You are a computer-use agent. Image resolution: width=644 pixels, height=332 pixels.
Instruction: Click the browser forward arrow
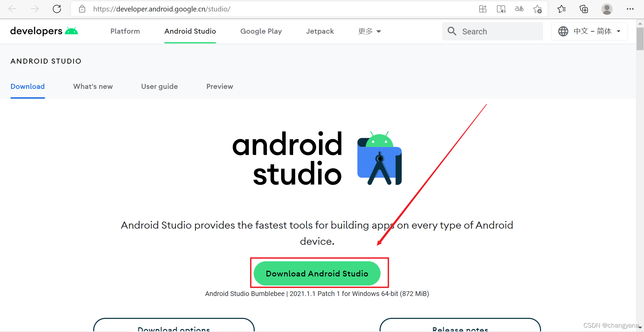tap(35, 9)
